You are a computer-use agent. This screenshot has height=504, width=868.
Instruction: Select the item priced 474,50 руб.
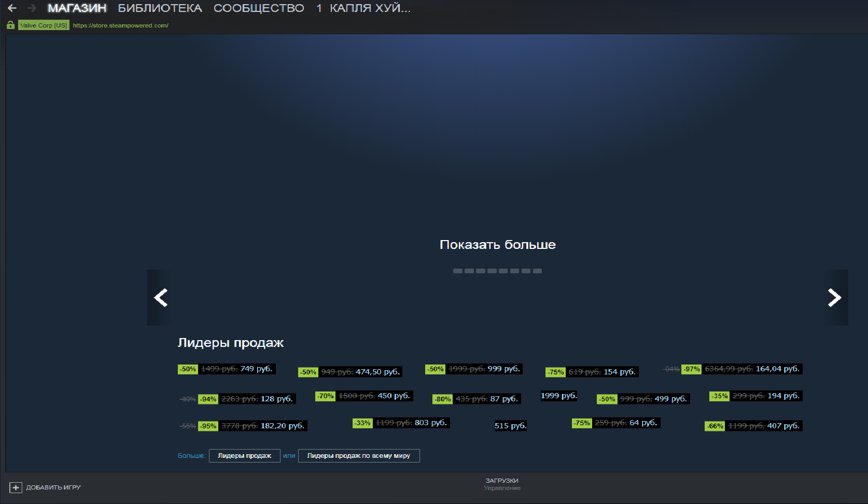(x=351, y=372)
